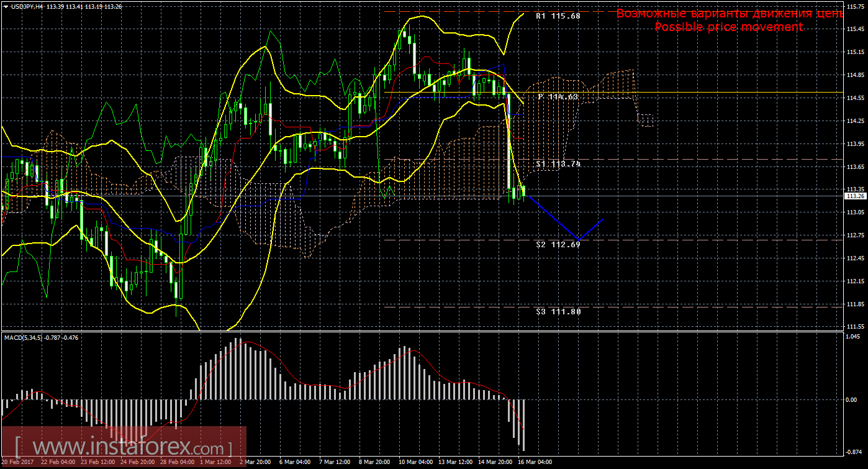Image resolution: width=868 pixels, height=469 pixels.
Task: Click the 113.95 price axis value
Action: [x=856, y=144]
